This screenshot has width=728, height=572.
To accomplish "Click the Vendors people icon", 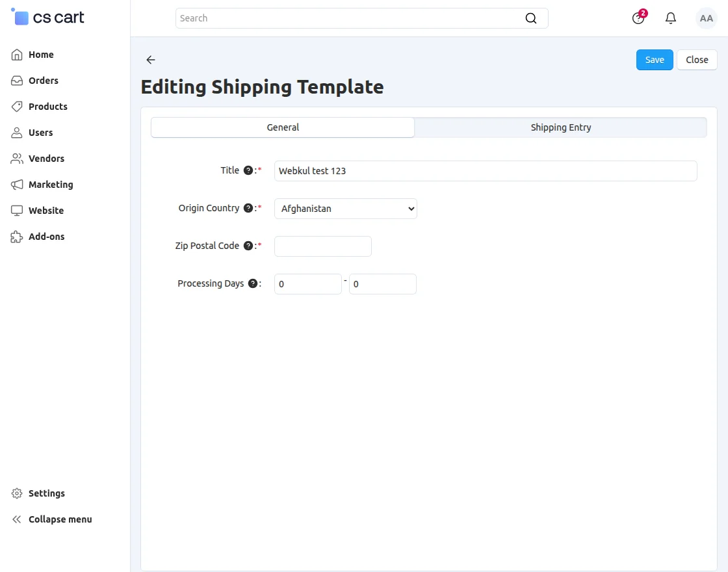I will [17, 159].
